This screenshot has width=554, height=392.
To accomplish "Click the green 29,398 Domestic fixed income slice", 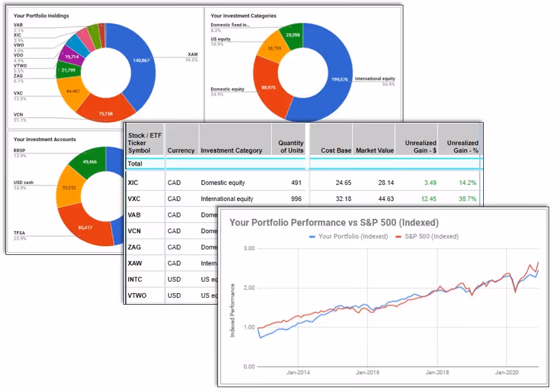I will coord(292,35).
